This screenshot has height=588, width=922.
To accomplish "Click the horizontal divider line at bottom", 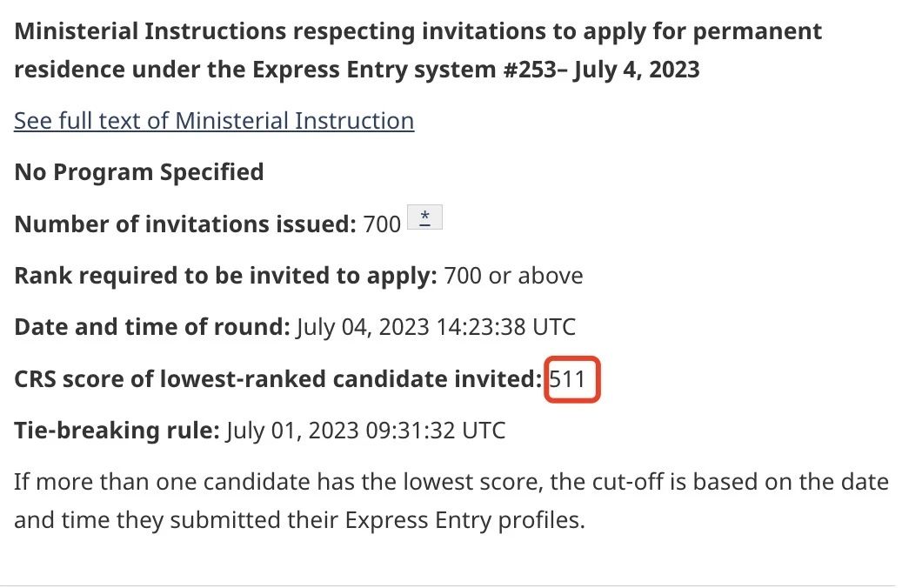I will pos(454,585).
